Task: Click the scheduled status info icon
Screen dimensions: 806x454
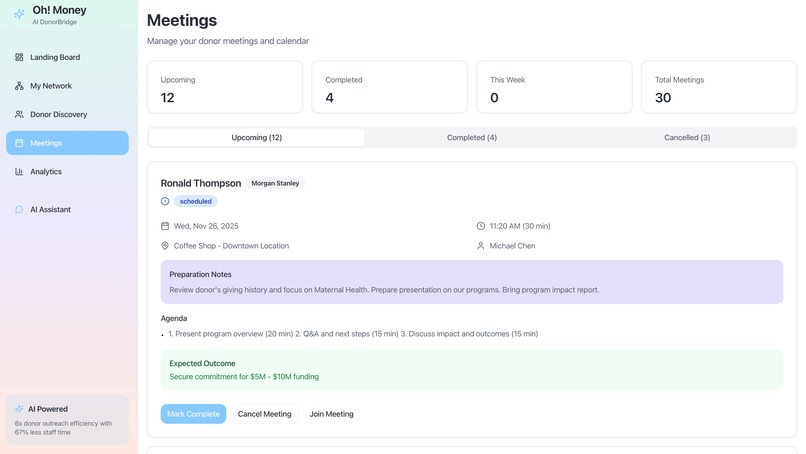Action: (x=165, y=201)
